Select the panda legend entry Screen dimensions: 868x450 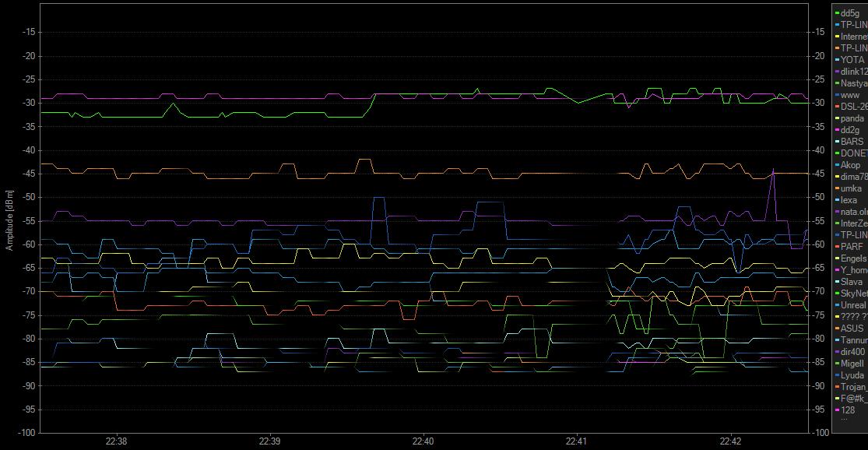point(850,118)
